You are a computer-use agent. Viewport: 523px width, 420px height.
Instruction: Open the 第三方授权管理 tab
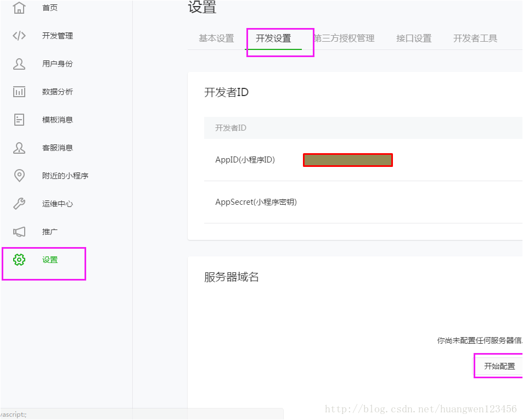point(344,38)
